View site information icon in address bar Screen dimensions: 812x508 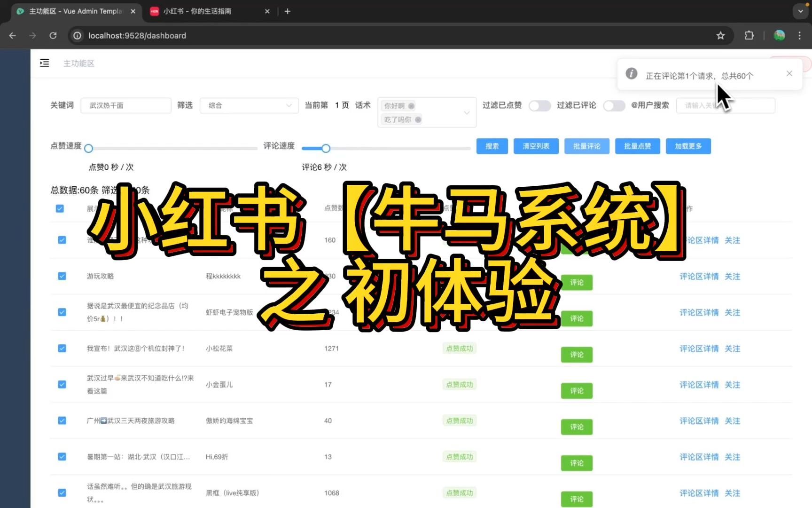click(78, 36)
